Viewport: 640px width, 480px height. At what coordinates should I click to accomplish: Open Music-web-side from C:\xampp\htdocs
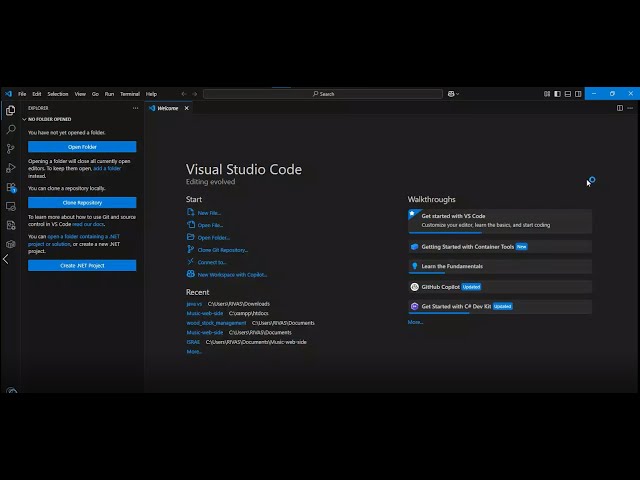[x=205, y=313]
